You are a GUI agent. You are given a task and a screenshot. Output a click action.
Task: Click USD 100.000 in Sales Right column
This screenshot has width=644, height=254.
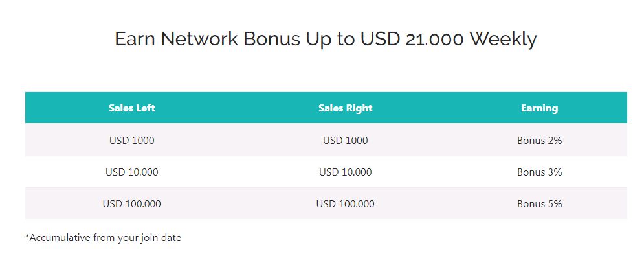click(x=346, y=203)
